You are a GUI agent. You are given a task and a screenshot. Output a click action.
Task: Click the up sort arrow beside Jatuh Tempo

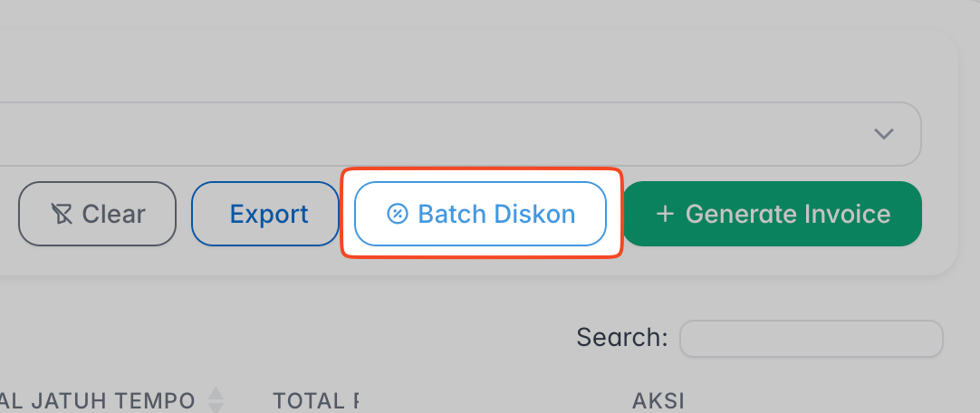tap(216, 393)
